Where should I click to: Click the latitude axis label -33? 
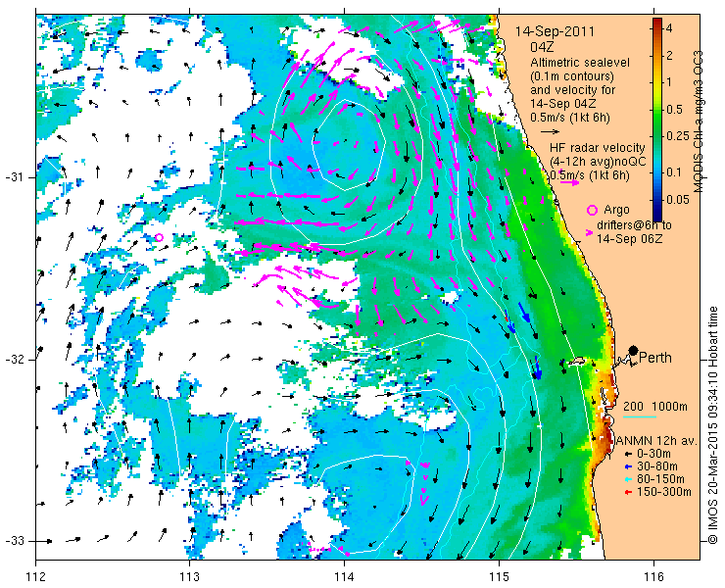[x=14, y=541]
